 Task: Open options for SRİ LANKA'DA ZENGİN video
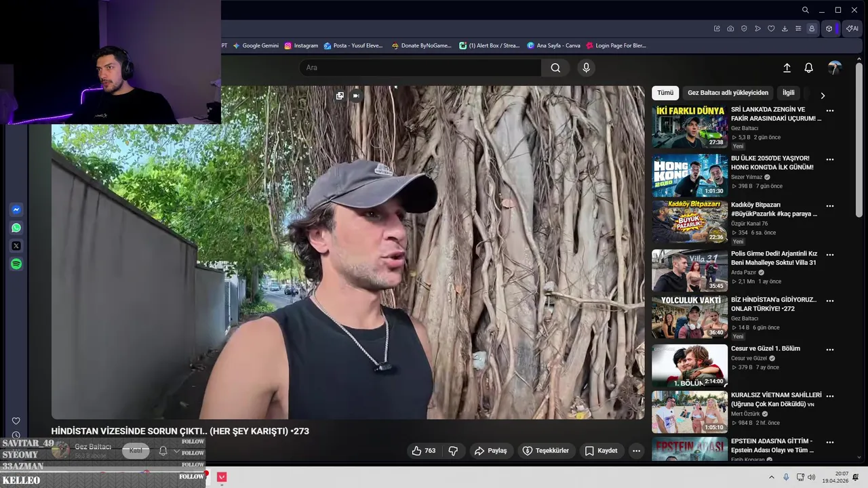(829, 110)
